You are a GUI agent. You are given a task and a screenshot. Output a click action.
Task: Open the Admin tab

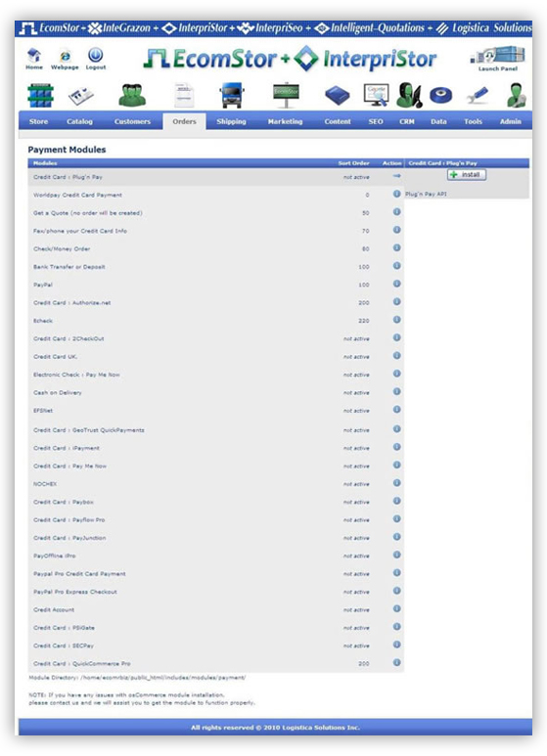point(511,121)
